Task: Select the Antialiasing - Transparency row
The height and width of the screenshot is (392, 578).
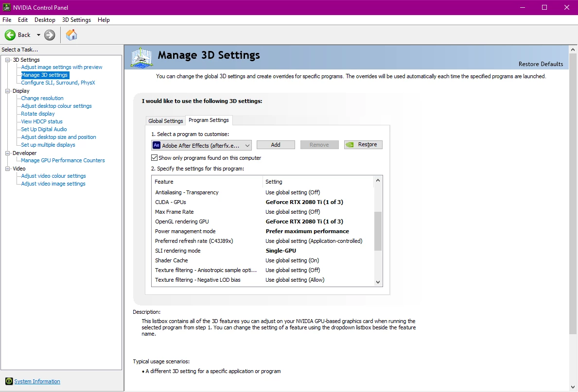Action: click(x=263, y=192)
